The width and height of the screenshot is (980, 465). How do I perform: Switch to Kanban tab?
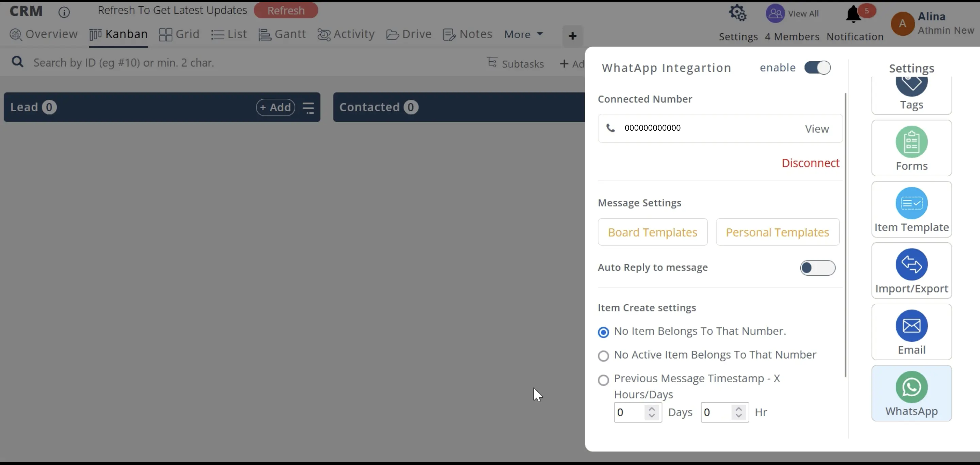point(118,34)
